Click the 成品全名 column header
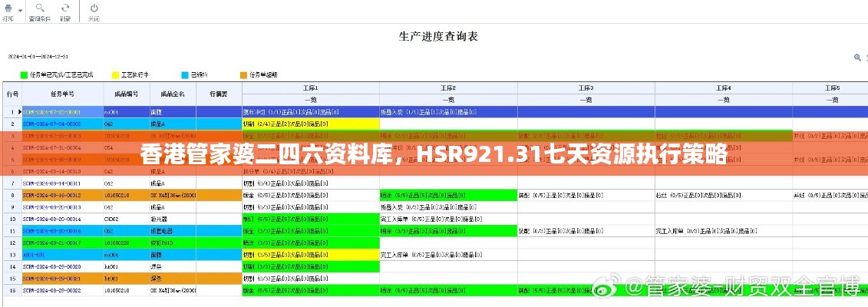868x307 pixels. pos(172,94)
